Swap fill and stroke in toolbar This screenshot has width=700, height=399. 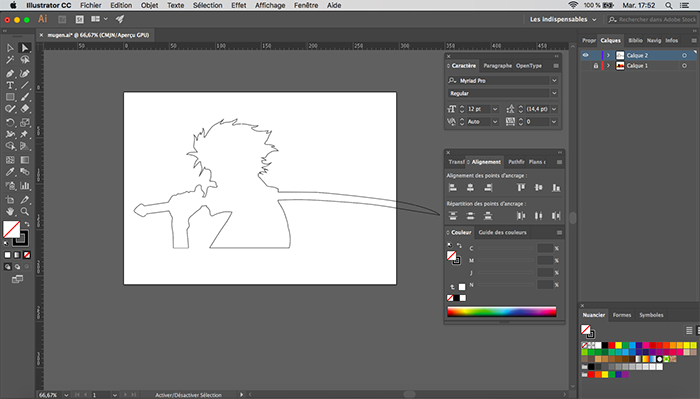(27, 224)
